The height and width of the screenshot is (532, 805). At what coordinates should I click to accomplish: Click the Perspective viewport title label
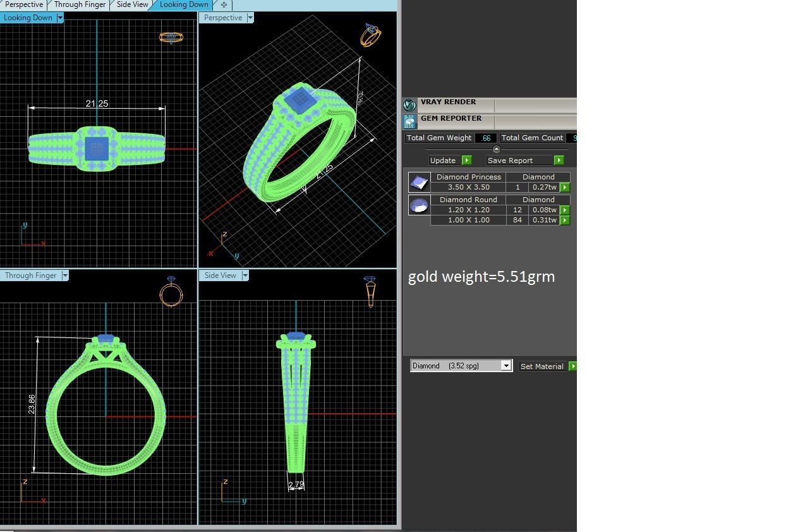223,18
